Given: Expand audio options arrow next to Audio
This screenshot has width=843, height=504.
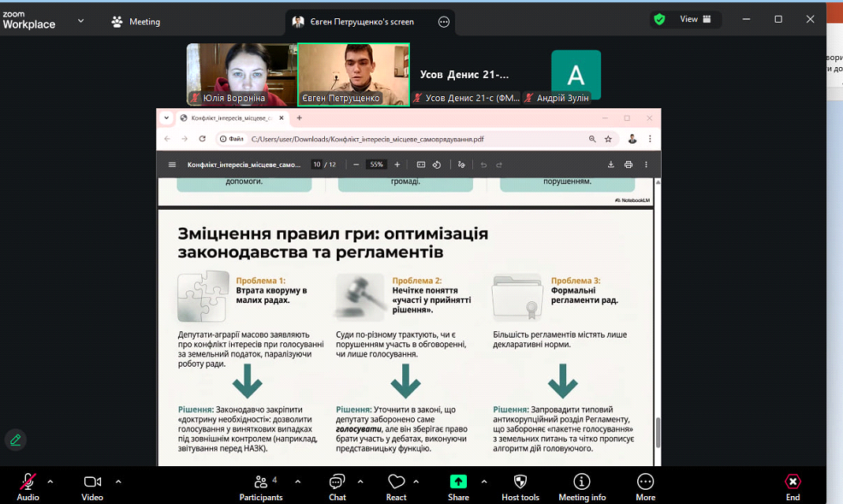Looking at the screenshot, I should [x=50, y=481].
